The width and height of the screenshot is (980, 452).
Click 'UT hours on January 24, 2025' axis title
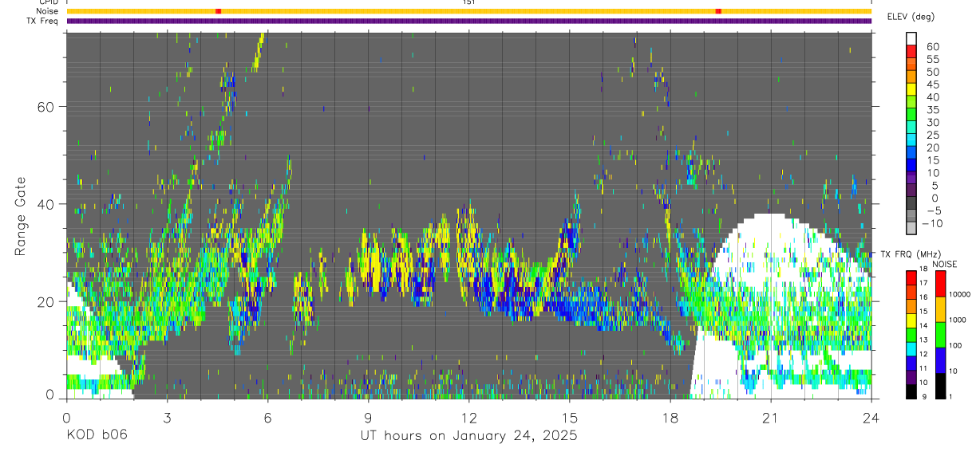point(468,436)
